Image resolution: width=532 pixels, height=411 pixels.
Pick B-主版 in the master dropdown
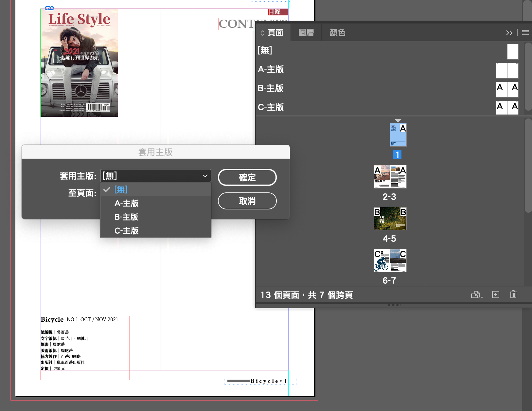pos(126,217)
